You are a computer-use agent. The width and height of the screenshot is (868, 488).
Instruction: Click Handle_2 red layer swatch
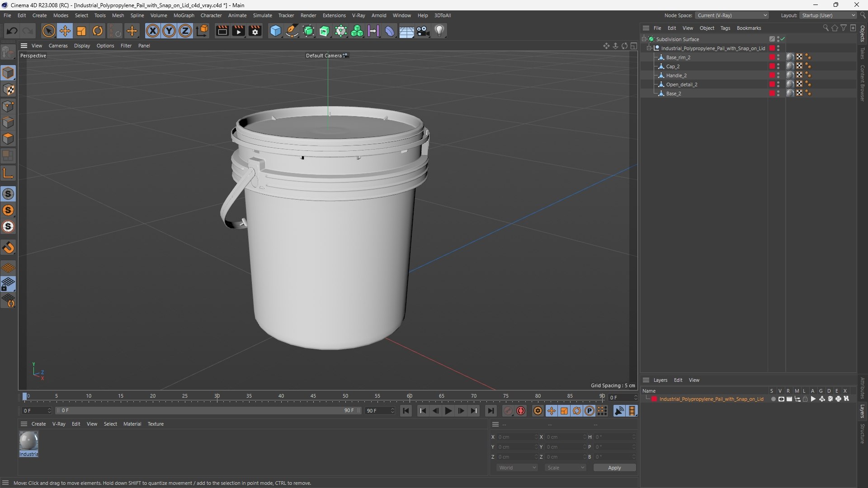pyautogui.click(x=772, y=75)
